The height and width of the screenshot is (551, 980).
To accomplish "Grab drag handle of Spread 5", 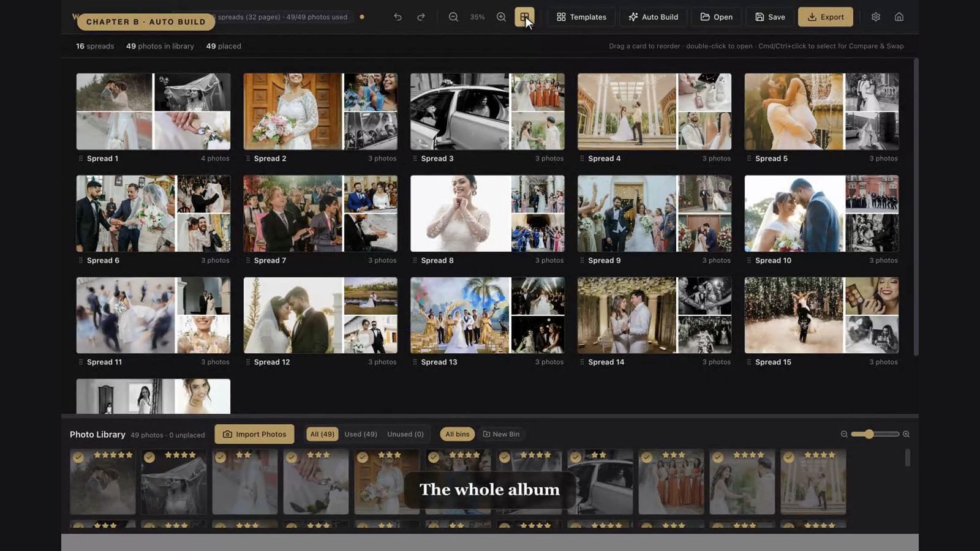I will 749,159.
